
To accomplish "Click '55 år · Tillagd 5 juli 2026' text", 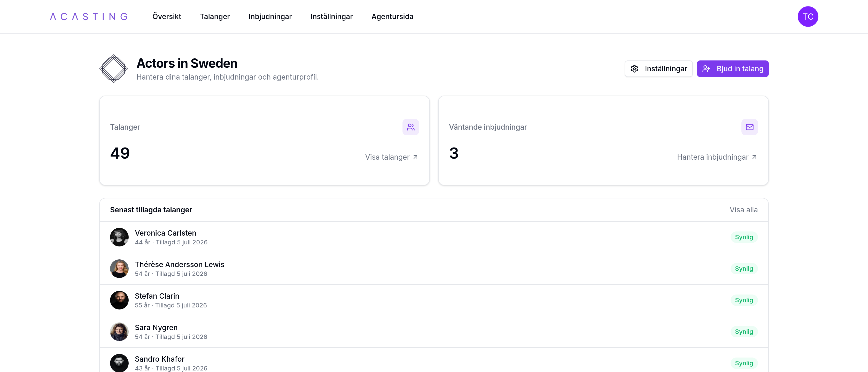I will point(171,305).
